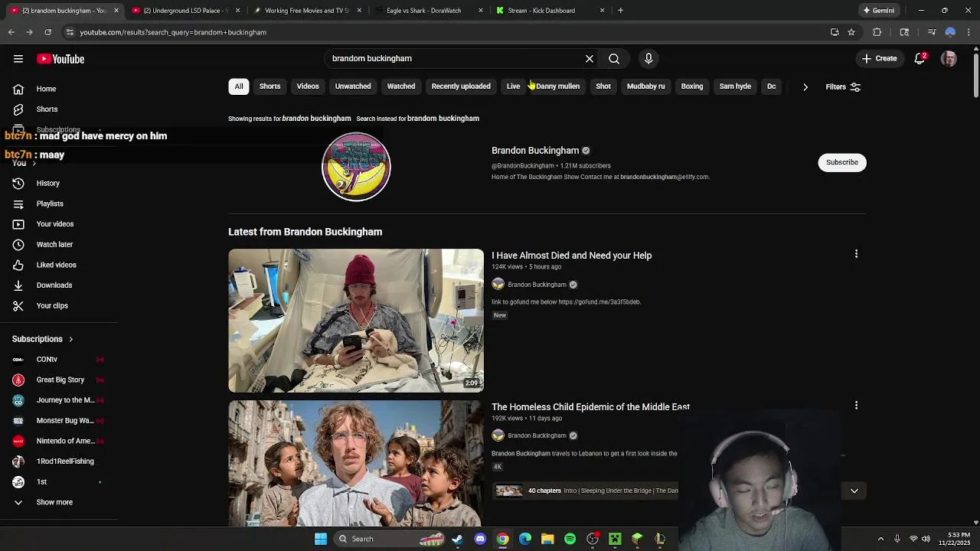The image size is (980, 551).
Task: Click the magnifier search button
Action: 614,58
